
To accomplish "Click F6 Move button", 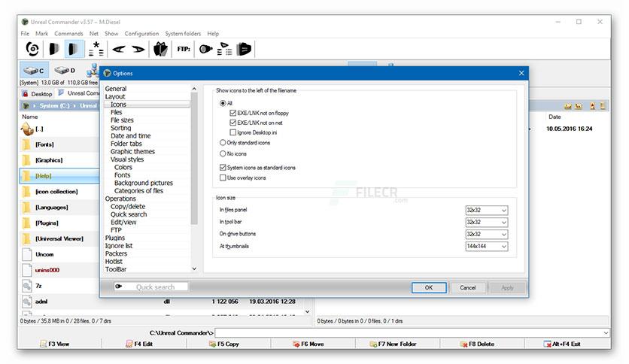I will coord(308,344).
